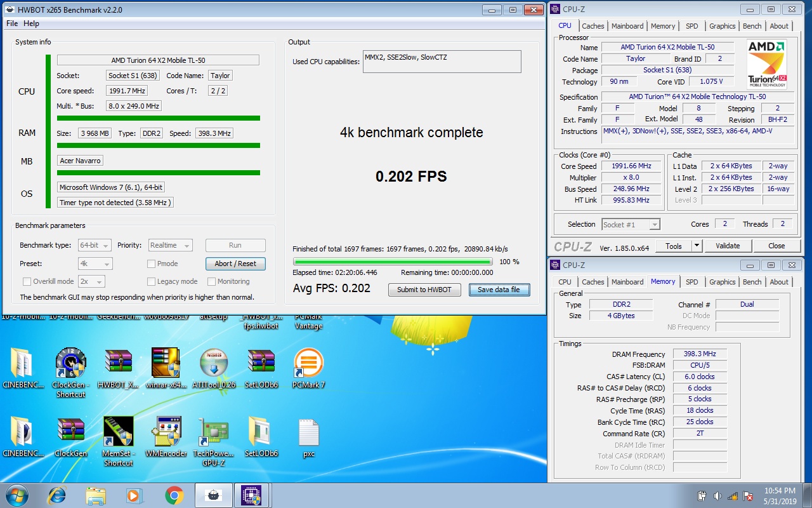Click the Core Speed 1991.66 MHz value in CPU-Z

(631, 166)
